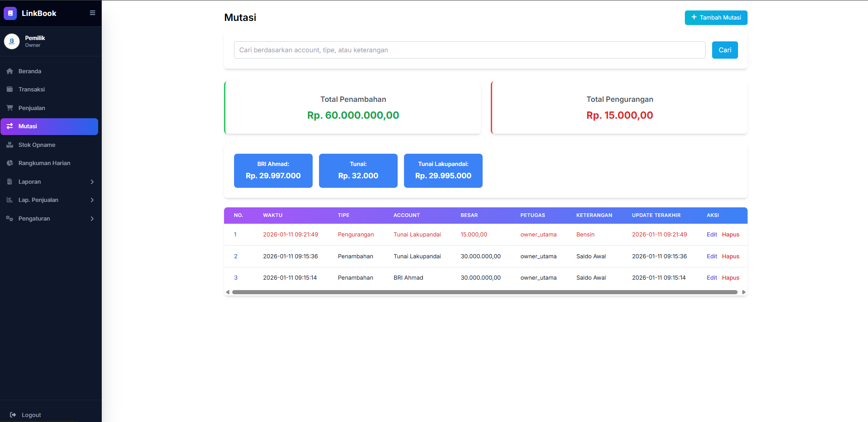Click the table horizontal scrollbar track
The height and width of the screenshot is (422, 868).
[484, 292]
